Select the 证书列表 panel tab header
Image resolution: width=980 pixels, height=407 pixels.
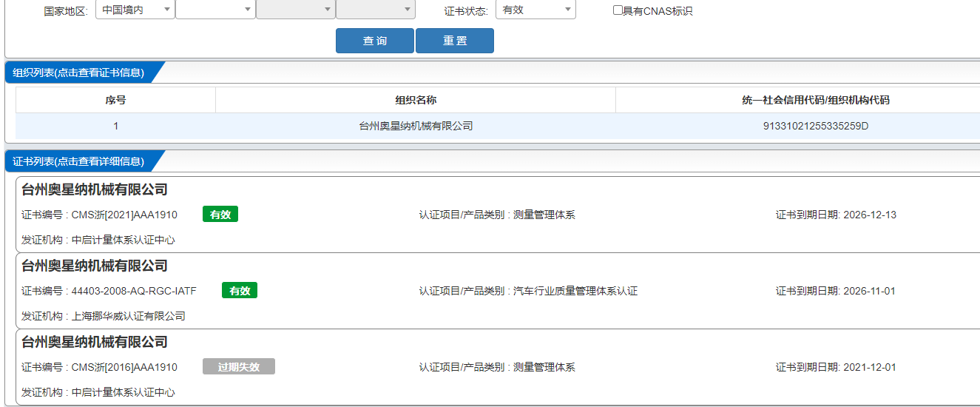(78, 161)
